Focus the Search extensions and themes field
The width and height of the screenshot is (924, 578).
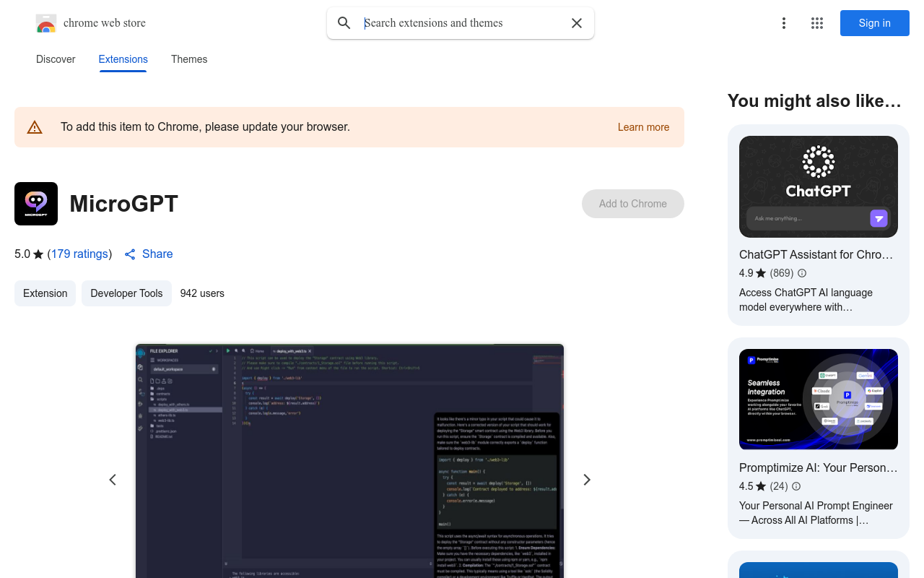462,23
